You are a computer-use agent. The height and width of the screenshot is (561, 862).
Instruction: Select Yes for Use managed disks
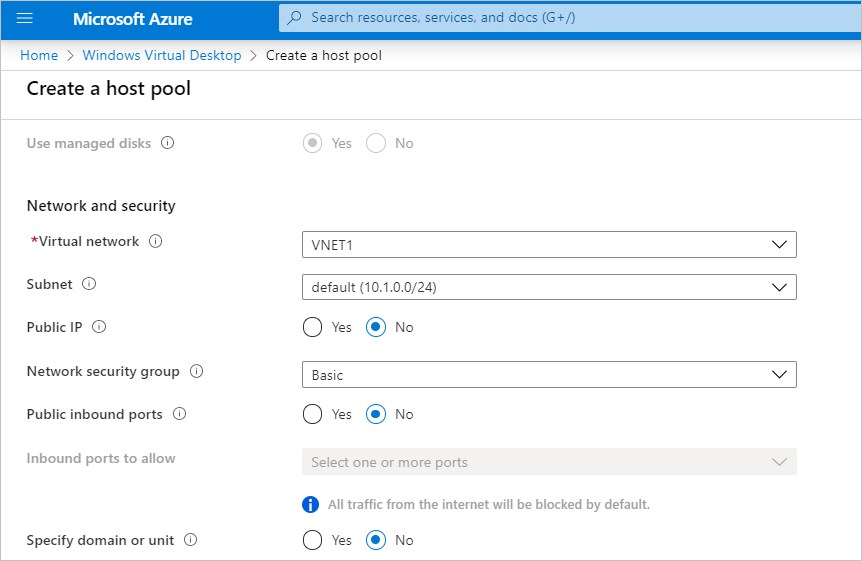point(312,144)
